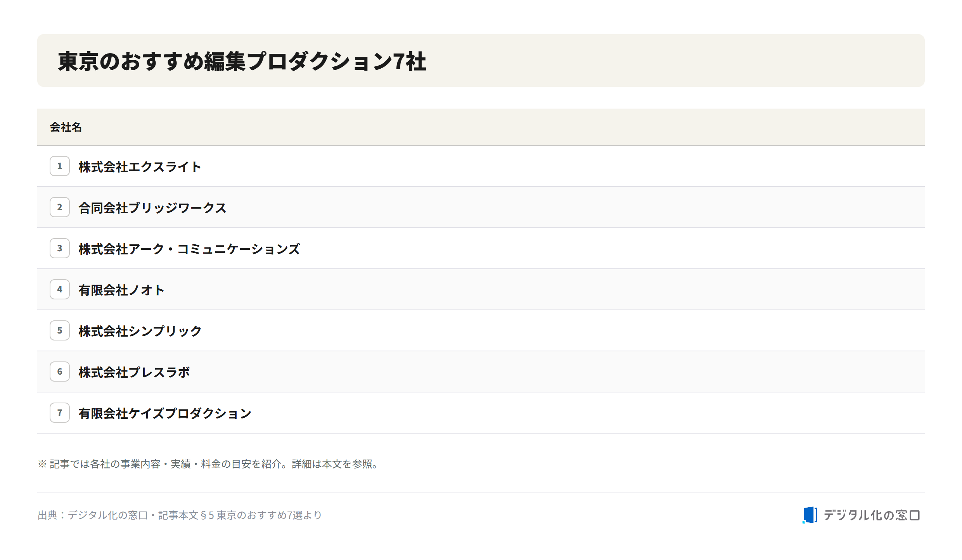This screenshot has width=962, height=560.
Task: Click the デジタル化の窓口 logo text
Action: pos(872,515)
